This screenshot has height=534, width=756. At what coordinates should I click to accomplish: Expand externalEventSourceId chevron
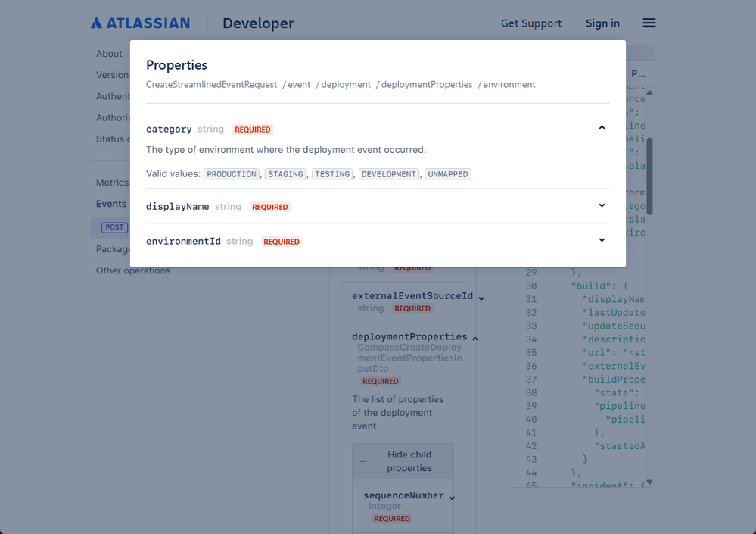point(481,298)
